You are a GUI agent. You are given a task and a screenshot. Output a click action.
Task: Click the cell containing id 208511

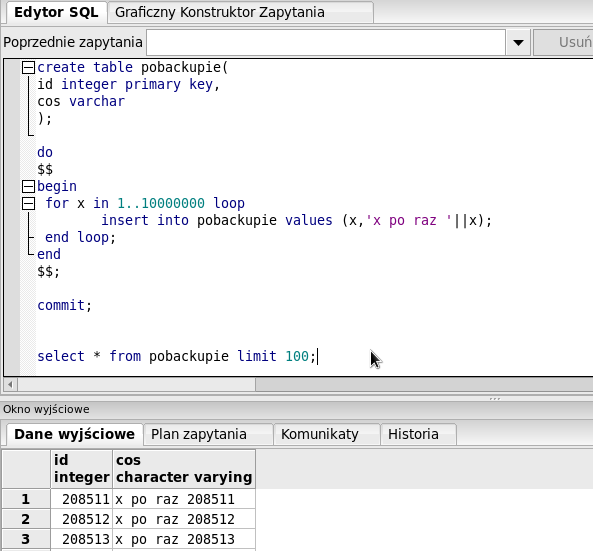(81, 499)
